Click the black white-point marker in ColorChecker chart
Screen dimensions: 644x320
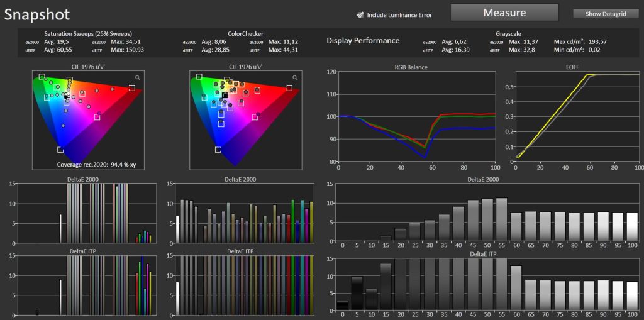[225, 95]
